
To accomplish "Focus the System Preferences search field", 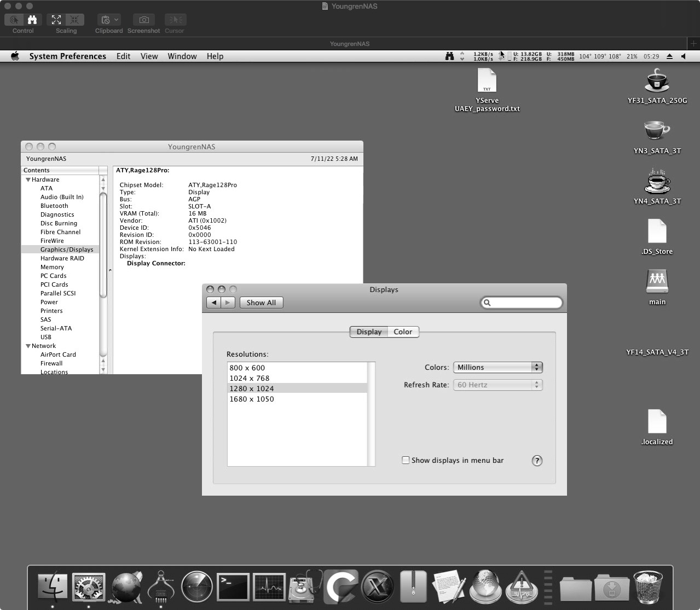I will coord(521,303).
